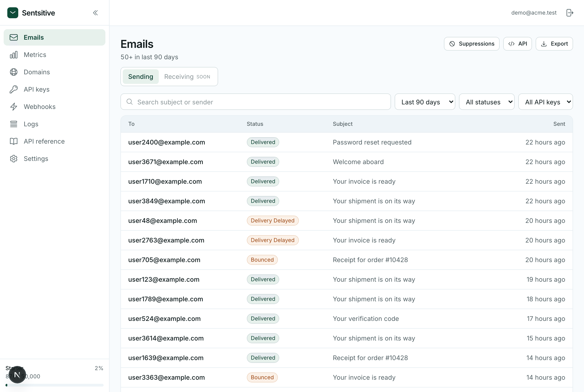Open Logs via its stacked lines icon

point(14,124)
